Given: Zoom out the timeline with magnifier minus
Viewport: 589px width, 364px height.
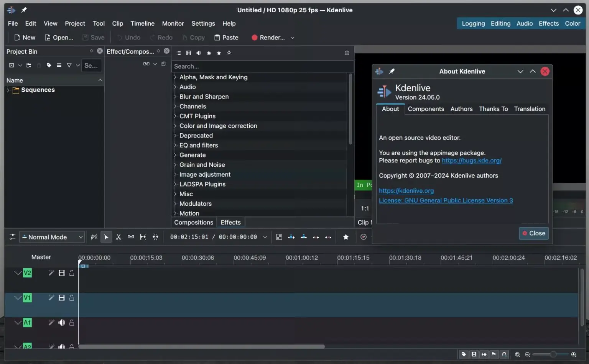Looking at the screenshot, I should pyautogui.click(x=528, y=354).
